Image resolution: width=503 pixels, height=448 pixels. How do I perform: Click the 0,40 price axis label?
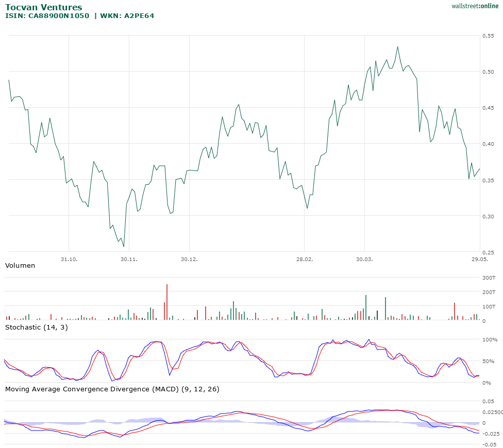point(488,144)
